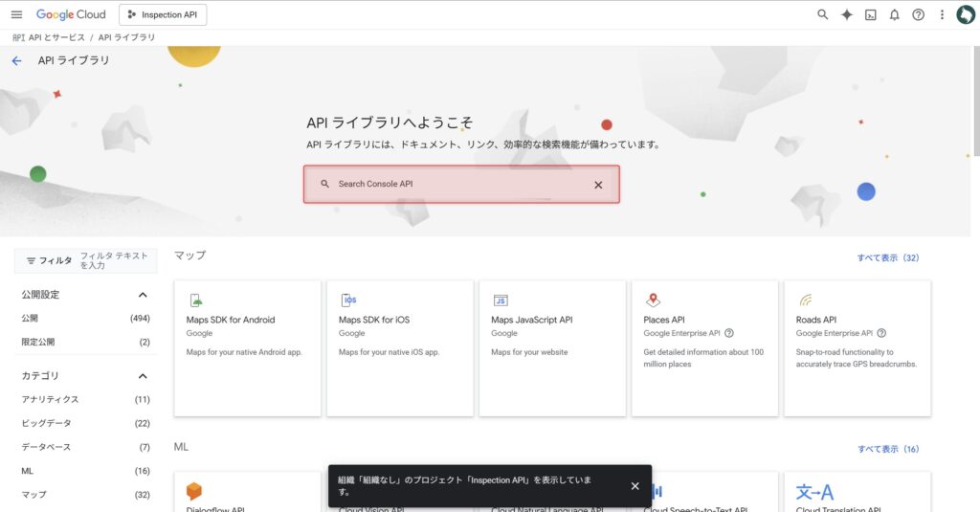The height and width of the screenshot is (512, 980).
Task: Dismiss the project notification toast
Action: (x=635, y=486)
